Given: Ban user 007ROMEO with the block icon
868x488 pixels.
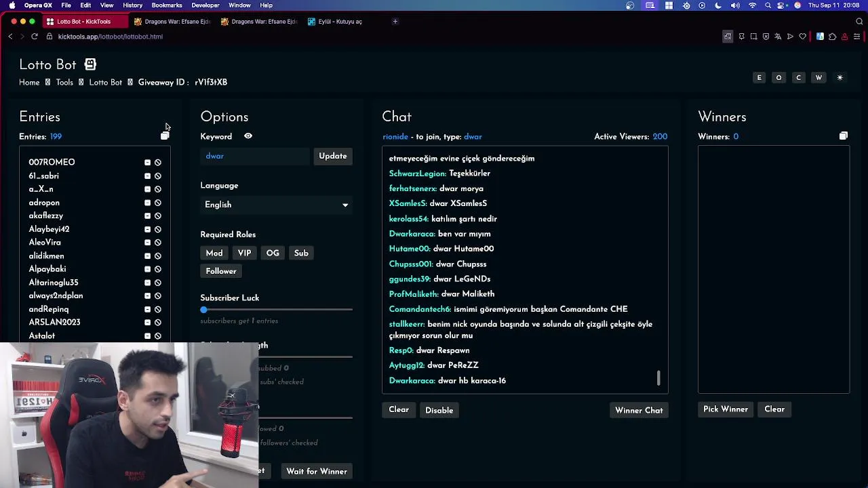Looking at the screenshot, I should click(158, 163).
